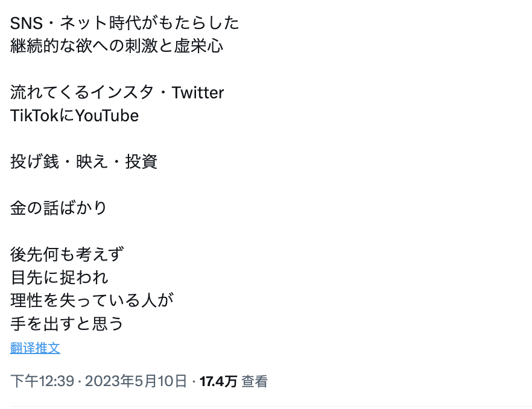Click the text ネット時代がもたらした

pos(150,23)
